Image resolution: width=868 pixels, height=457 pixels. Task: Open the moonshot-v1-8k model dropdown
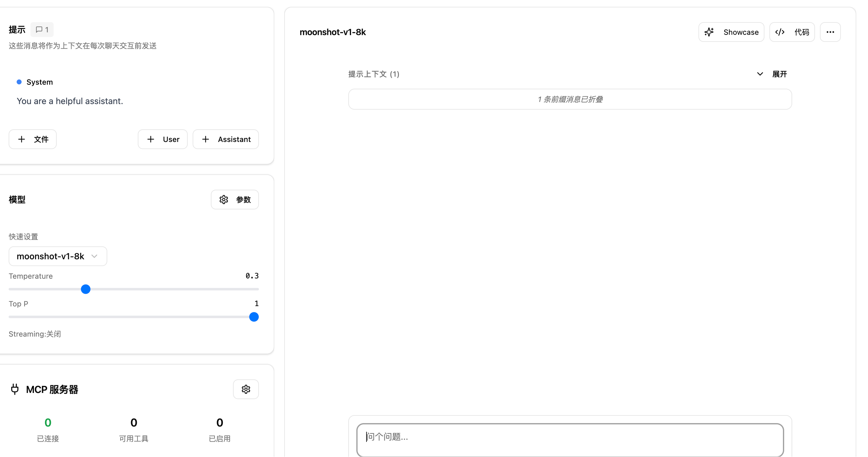tap(58, 257)
